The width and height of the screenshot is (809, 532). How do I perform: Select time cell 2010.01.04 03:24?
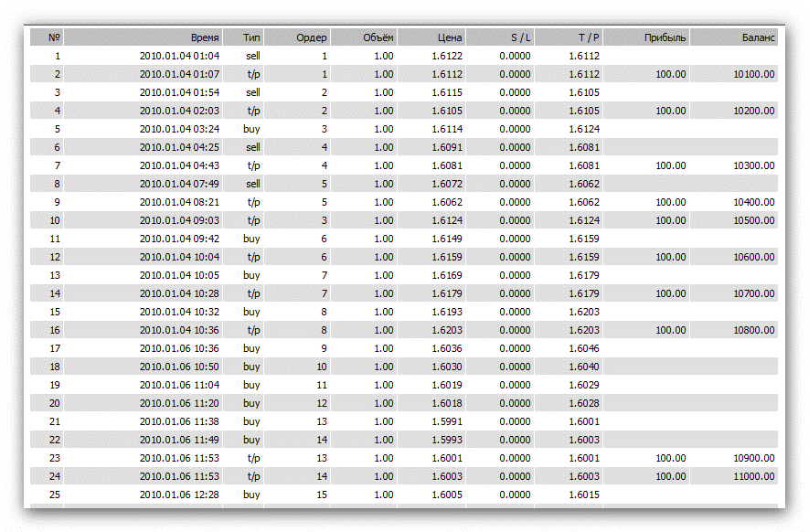click(179, 129)
